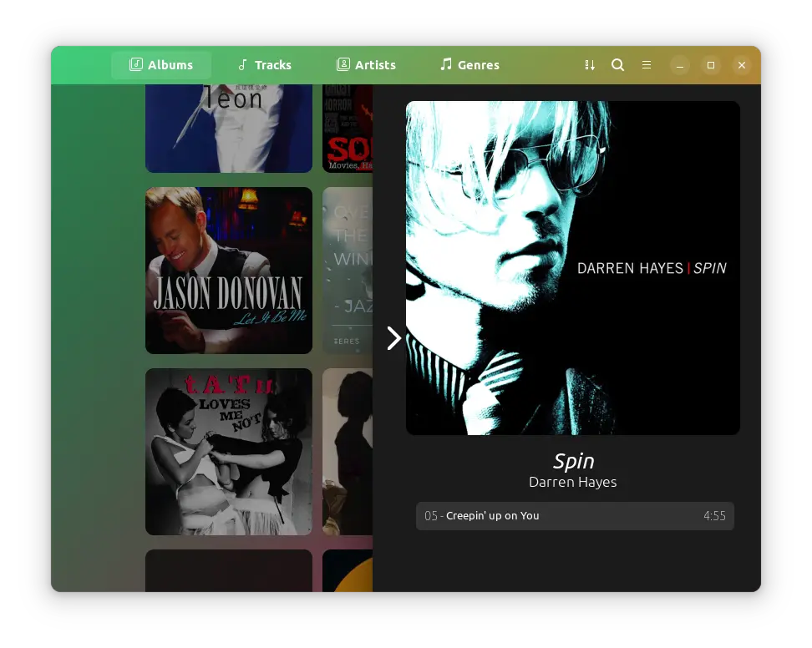Click the search magnifier icon
This screenshot has width=812, height=648.
coord(618,65)
